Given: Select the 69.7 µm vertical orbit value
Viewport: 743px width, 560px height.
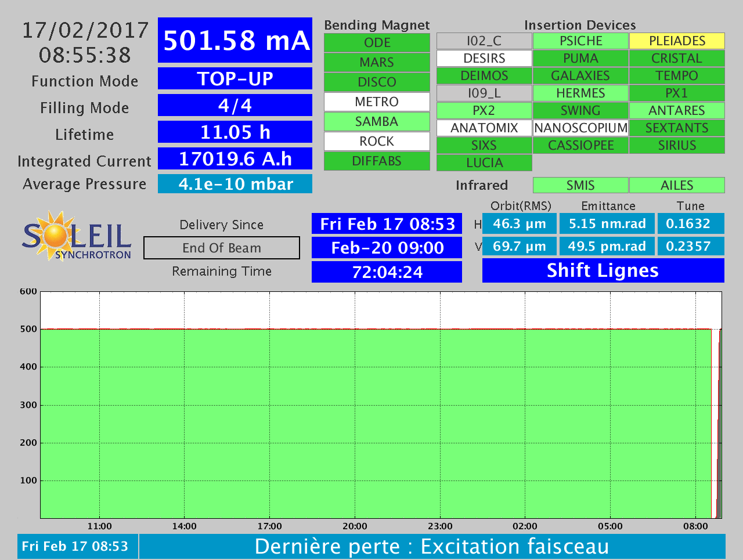Looking at the screenshot, I should tap(520, 246).
